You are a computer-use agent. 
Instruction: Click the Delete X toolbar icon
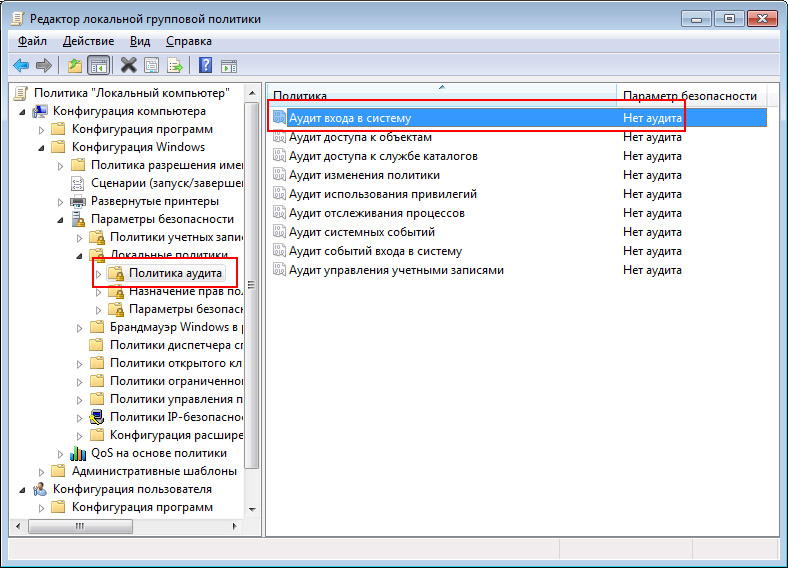coord(129,65)
